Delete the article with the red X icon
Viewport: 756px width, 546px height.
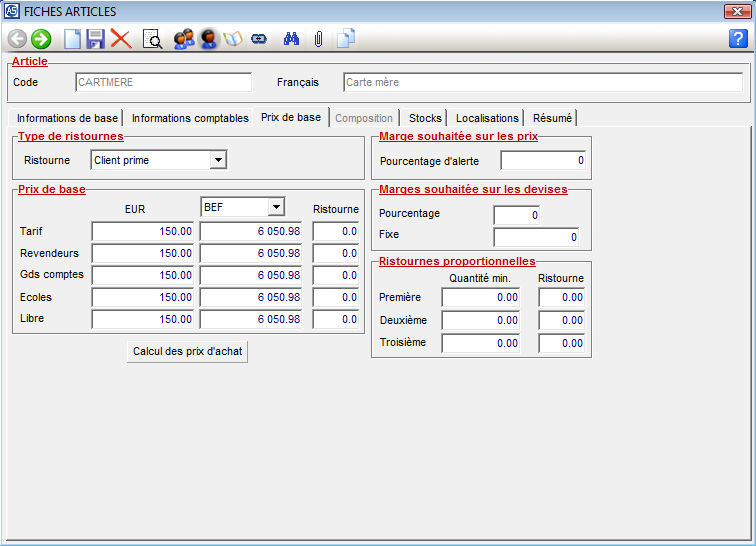(121, 39)
